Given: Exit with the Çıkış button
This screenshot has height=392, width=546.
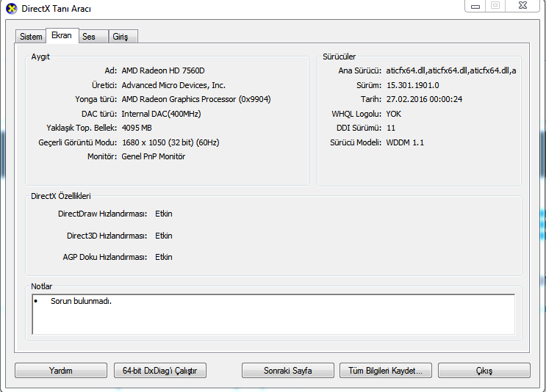Looking at the screenshot, I should click(484, 371).
